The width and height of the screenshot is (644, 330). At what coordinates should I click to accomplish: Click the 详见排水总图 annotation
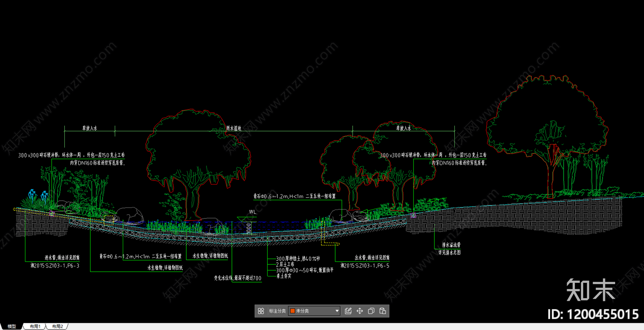(450, 253)
